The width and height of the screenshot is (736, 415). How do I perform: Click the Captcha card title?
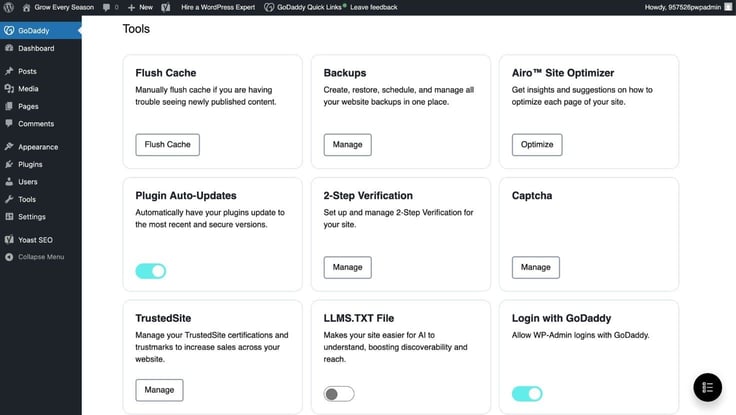click(x=532, y=195)
